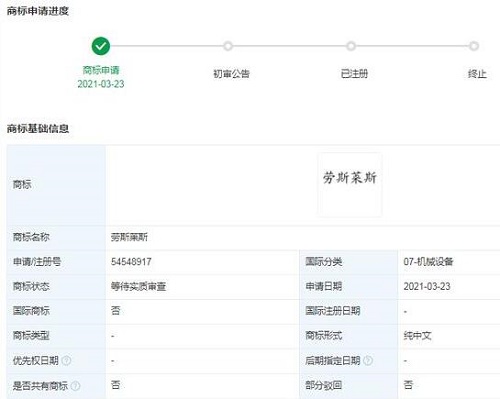Screen dimensions: 500x399
Task: Click registration number 54548917
Action: (131, 262)
